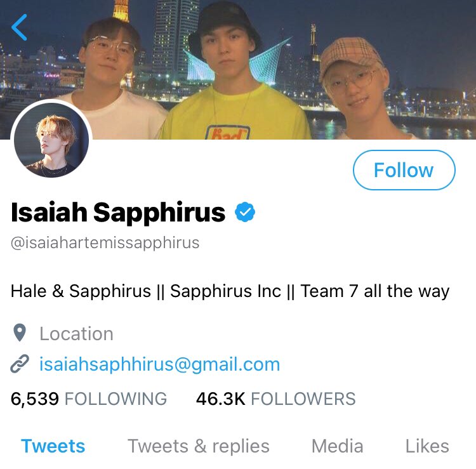Click the @isaiahartemissapphirus handle

tap(105, 243)
